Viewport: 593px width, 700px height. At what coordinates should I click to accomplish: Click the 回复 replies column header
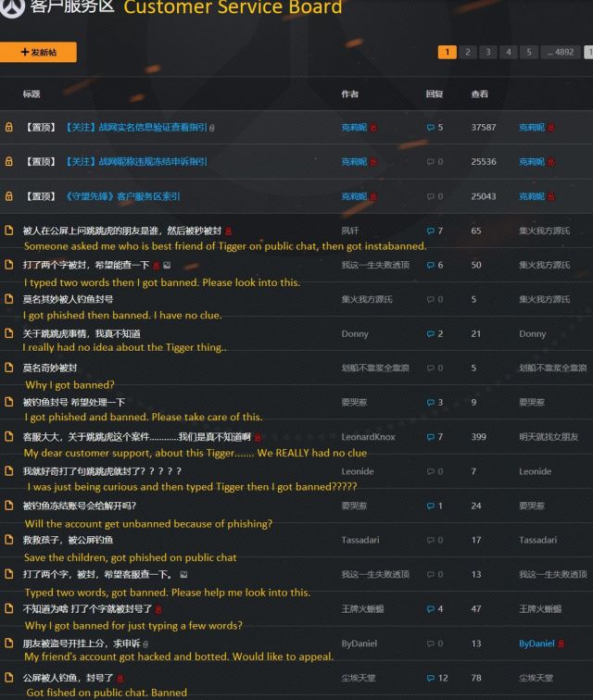pos(434,94)
